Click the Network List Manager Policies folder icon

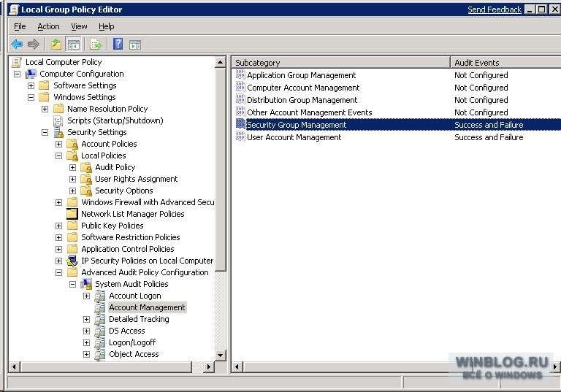click(x=72, y=214)
